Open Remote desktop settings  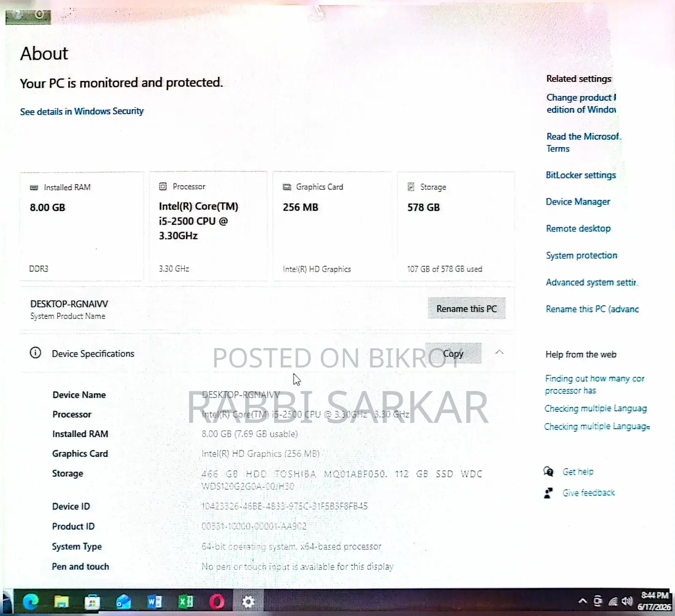578,228
